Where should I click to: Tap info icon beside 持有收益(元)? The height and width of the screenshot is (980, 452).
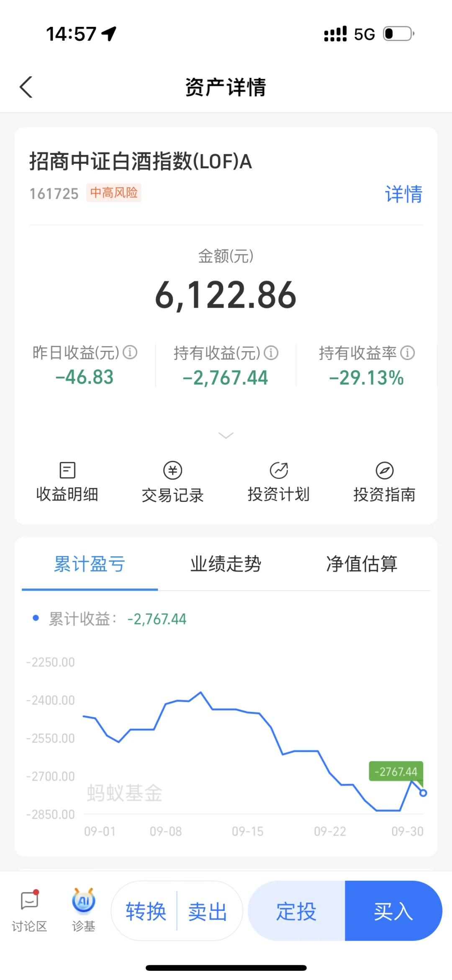tap(271, 353)
